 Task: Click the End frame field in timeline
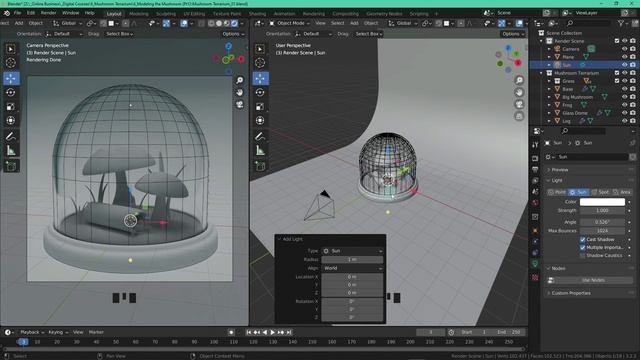coord(509,332)
